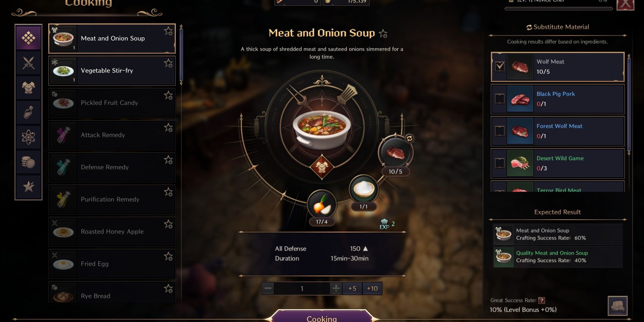This screenshot has width=644, height=322.
Task: Select the Roasted Honey Apple recipe
Action: click(112, 232)
